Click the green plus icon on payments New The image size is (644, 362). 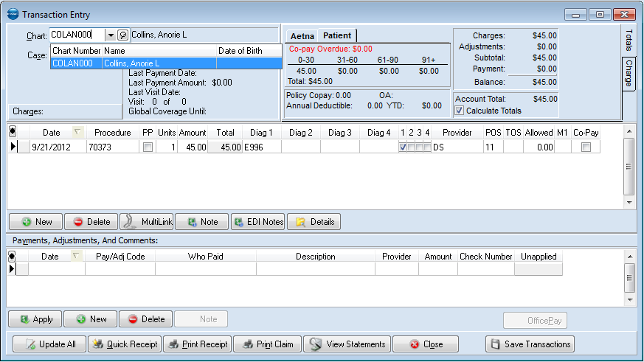[x=81, y=319]
